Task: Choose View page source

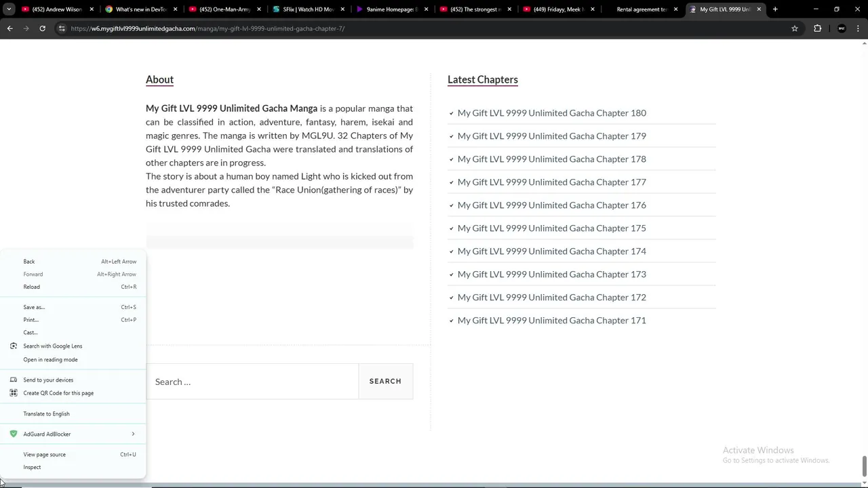Action: pyautogui.click(x=73, y=455)
